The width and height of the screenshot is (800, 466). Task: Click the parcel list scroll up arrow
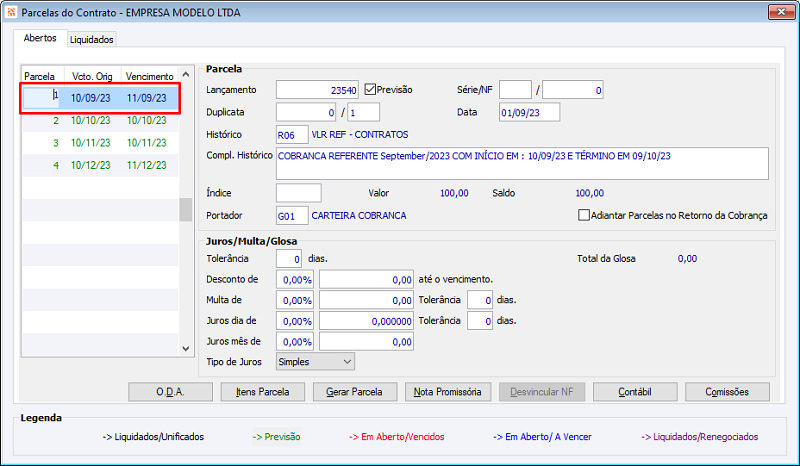[x=186, y=75]
